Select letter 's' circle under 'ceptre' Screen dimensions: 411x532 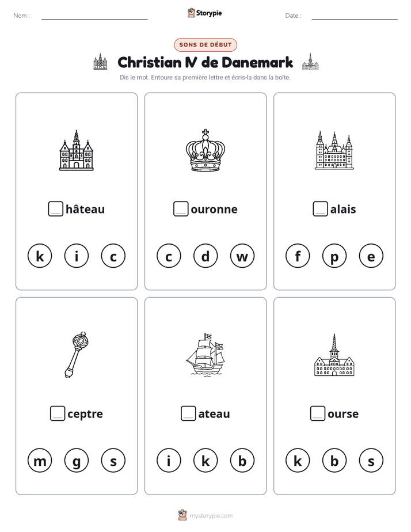[x=113, y=461]
